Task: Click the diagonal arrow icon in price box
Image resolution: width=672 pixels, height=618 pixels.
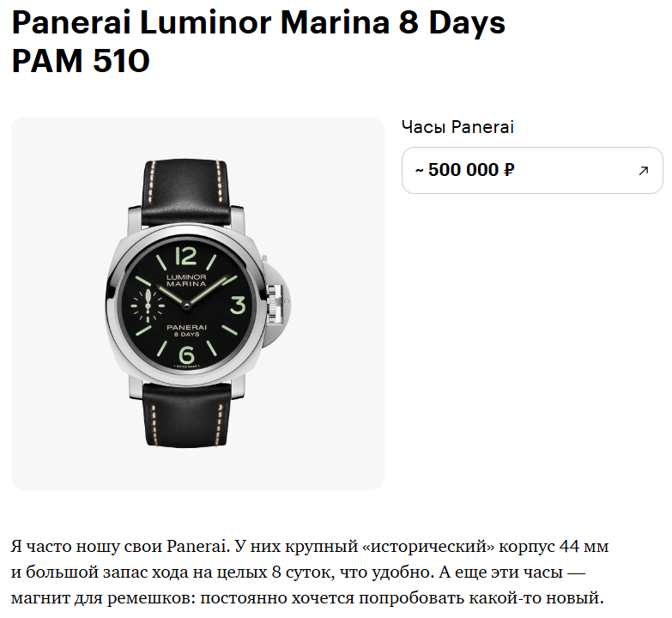Action: 643,171
